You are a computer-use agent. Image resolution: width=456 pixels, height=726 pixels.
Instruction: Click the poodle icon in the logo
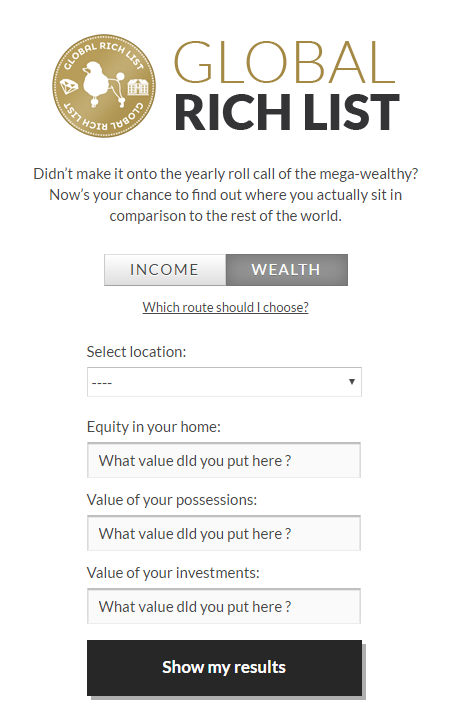coord(102,83)
